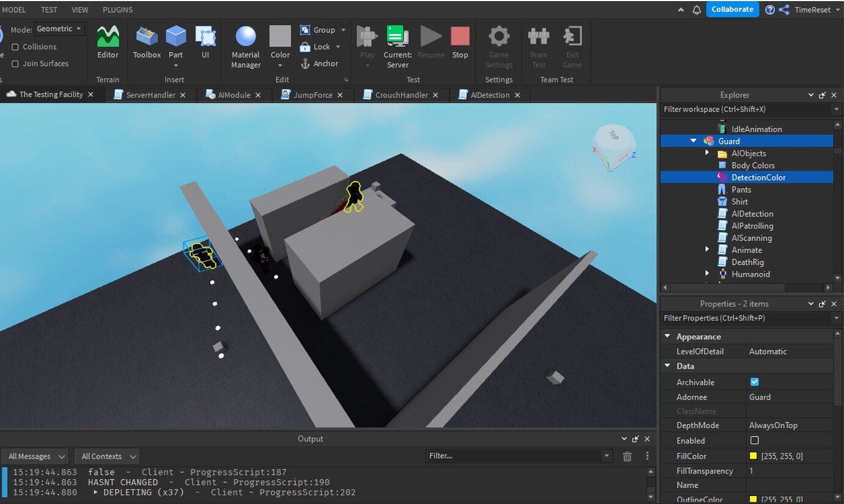This screenshot has width=844, height=504.
Task: Expand the Humanoid item in Explorer
Action: pyautogui.click(x=708, y=274)
